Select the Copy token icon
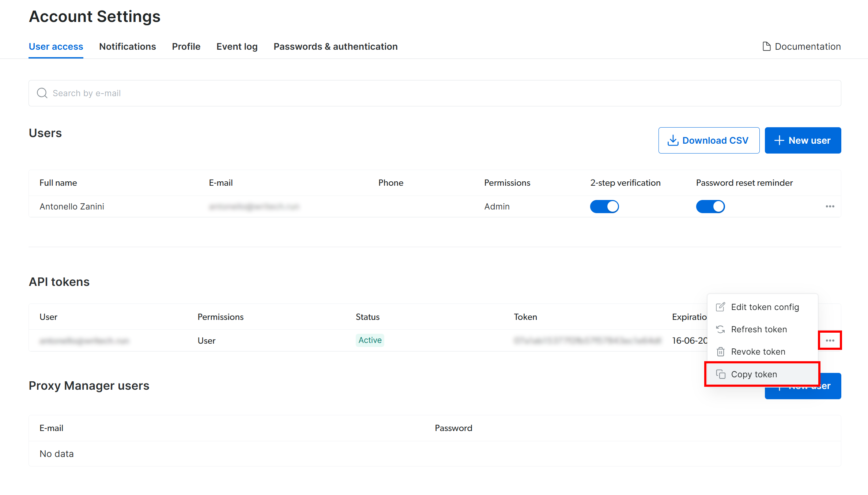The height and width of the screenshot is (495, 868). [721, 374]
